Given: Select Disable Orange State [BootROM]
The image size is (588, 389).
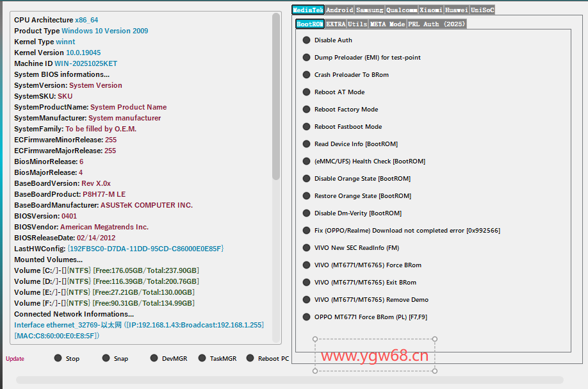Looking at the screenshot, I should click(x=356, y=178).
